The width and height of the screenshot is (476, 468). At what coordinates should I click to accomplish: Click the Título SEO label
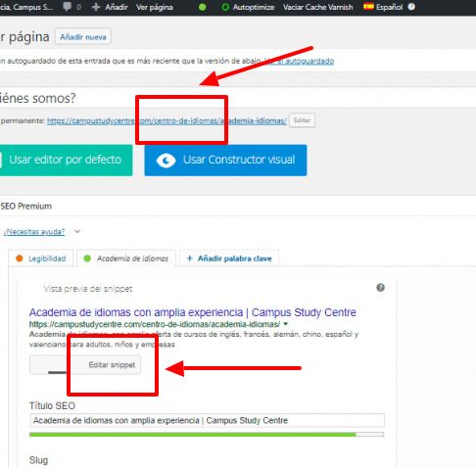coord(52,405)
